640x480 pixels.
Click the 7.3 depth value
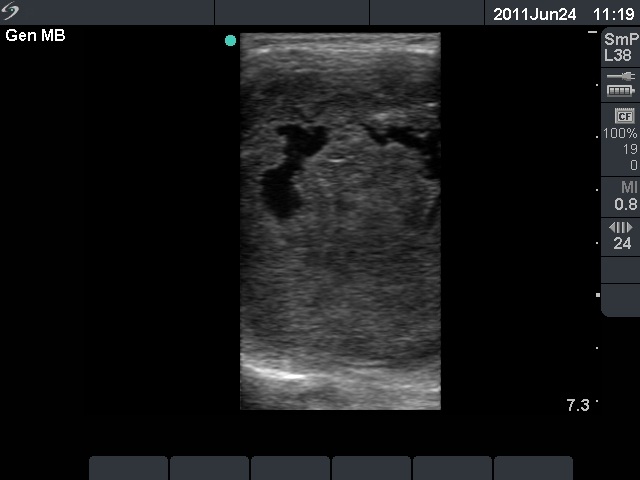[x=577, y=405]
